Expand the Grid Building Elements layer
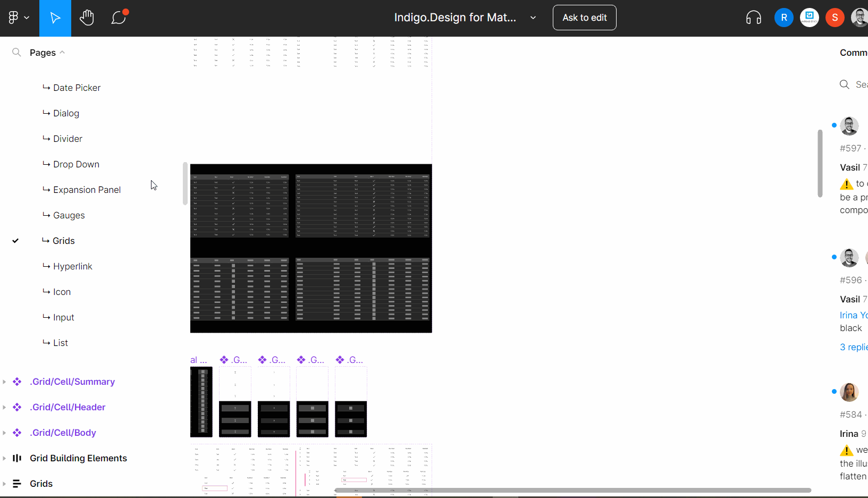This screenshot has height=498, width=868. [4, 458]
